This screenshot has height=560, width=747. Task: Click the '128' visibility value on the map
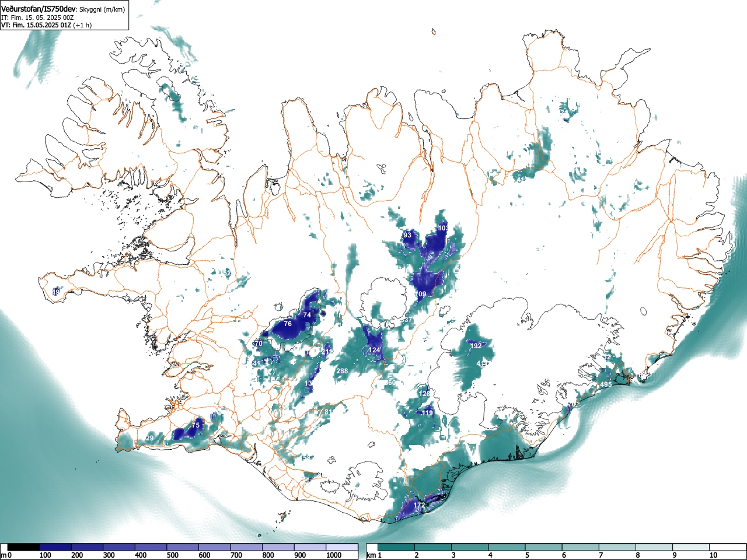pos(425,394)
